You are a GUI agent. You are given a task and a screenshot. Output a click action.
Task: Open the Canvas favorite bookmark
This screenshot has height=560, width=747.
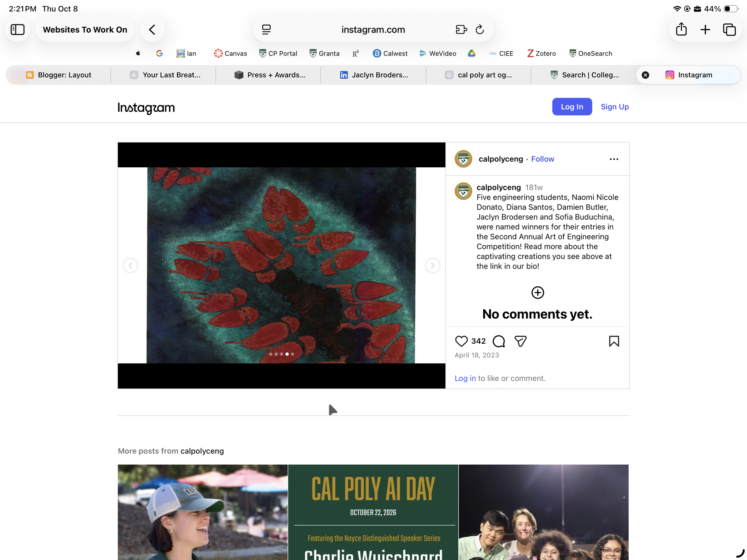point(230,53)
